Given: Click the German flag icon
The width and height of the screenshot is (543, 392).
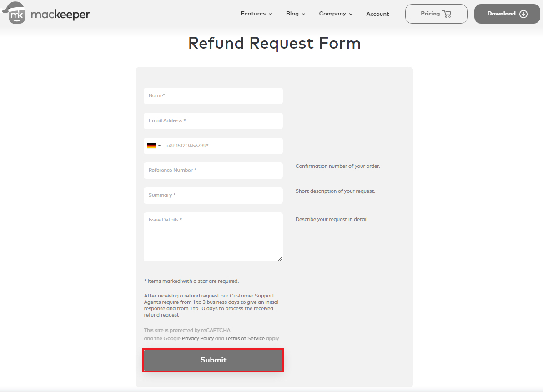Looking at the screenshot, I should click(x=151, y=146).
